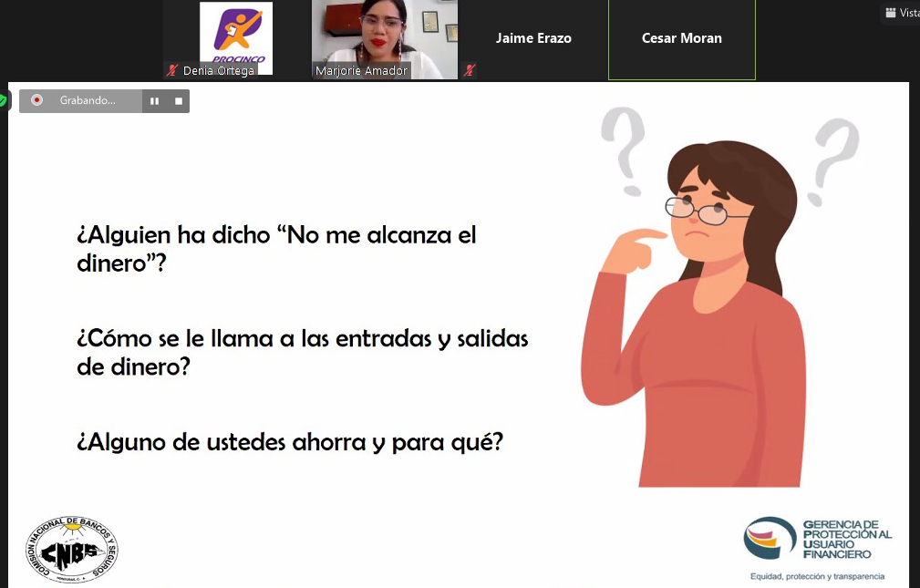Click the slogan Equidad, protección y transparencia
This screenshot has height=588, width=920.
(x=817, y=576)
